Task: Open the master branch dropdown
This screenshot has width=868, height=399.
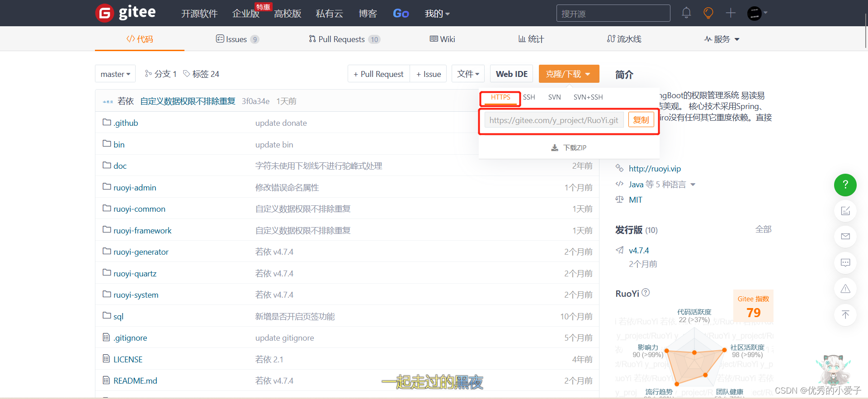Action: (115, 74)
